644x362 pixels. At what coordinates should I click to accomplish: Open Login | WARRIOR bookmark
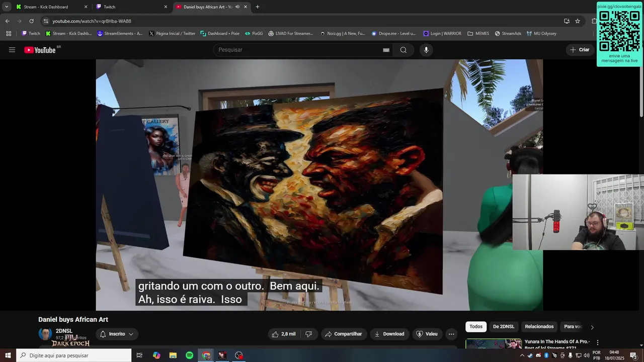442,34
